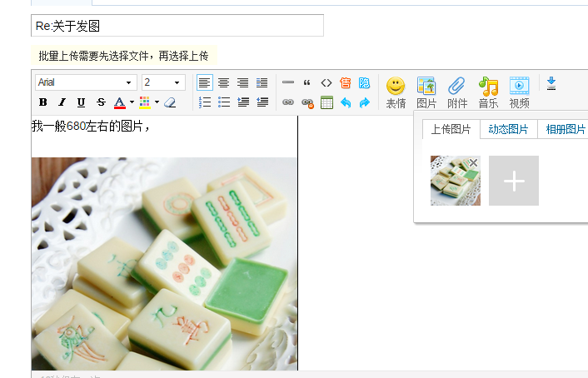Click the 批量上传需要先选择文件 notice text
This screenshot has height=378, width=588.
[124, 56]
